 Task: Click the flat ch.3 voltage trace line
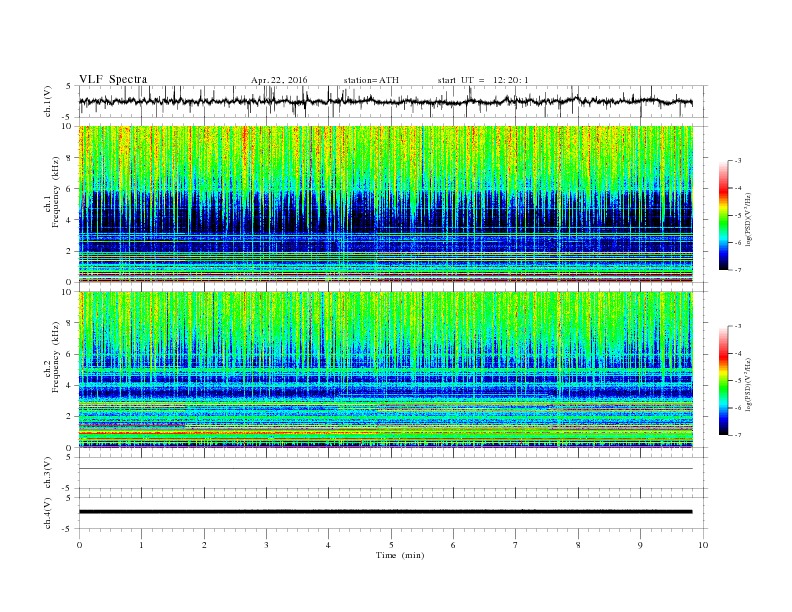[x=385, y=469]
